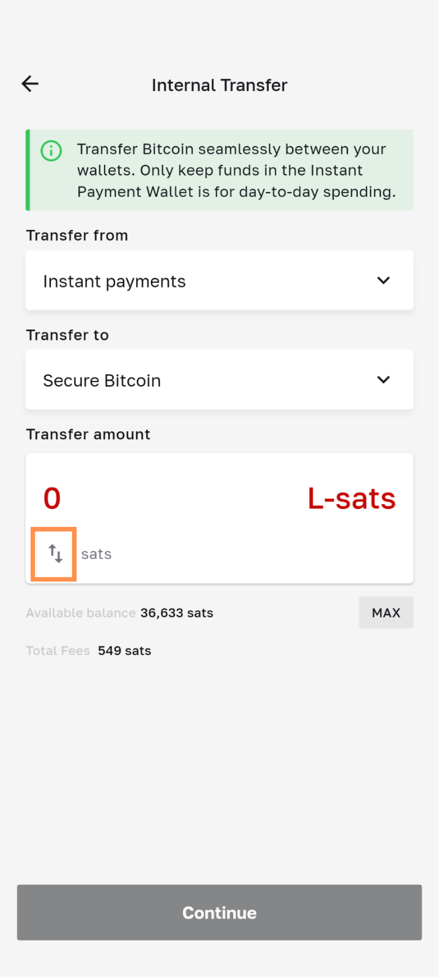Click the Available balance 36,633 sats text

click(x=119, y=613)
